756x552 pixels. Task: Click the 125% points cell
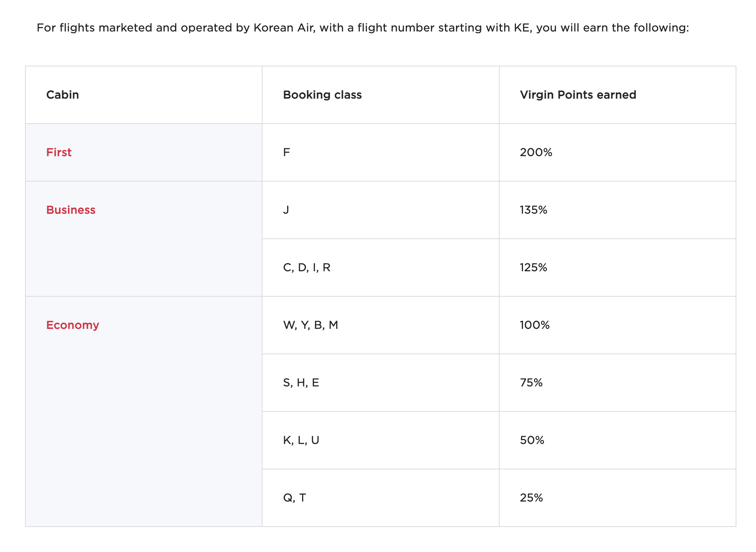click(x=533, y=268)
